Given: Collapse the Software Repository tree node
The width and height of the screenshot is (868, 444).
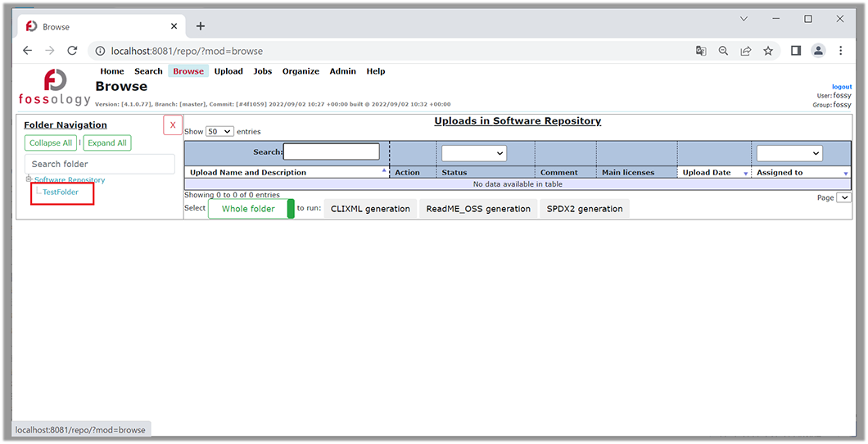Looking at the screenshot, I should pos(29,179).
